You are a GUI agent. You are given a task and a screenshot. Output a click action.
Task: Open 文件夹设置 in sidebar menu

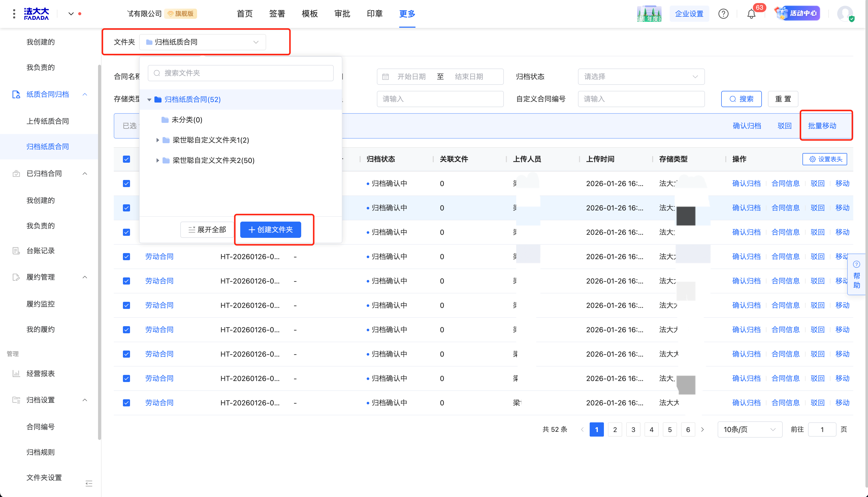[x=44, y=477]
